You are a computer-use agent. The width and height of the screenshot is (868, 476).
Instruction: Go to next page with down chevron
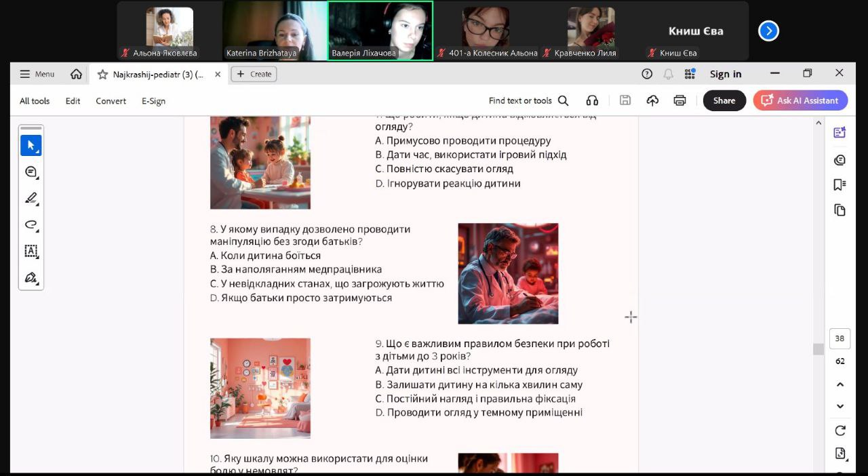click(x=840, y=406)
